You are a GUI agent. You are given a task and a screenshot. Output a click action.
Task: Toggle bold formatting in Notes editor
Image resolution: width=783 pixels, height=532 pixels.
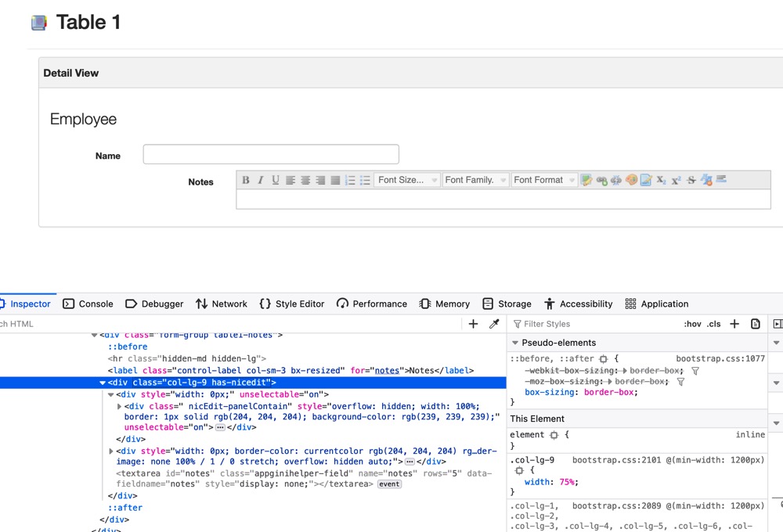tap(246, 180)
